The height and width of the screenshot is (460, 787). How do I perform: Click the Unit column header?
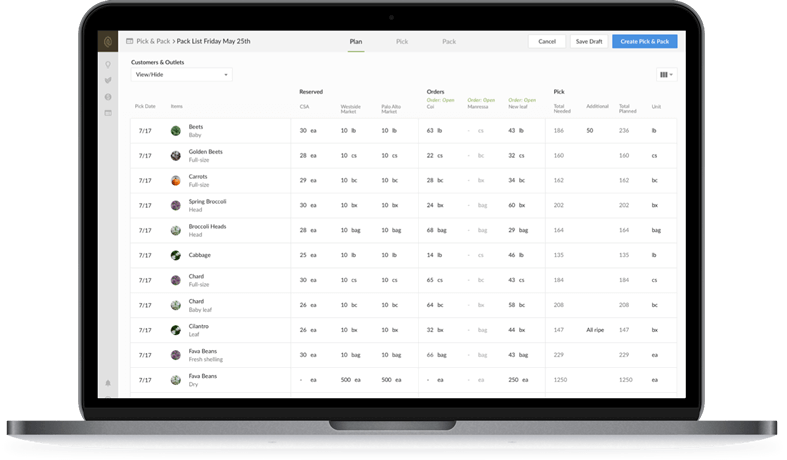656,107
